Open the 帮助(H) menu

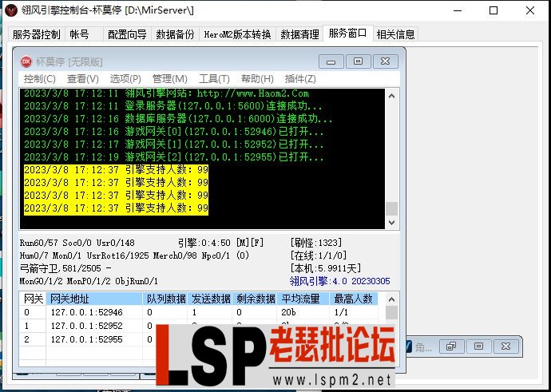coord(257,79)
